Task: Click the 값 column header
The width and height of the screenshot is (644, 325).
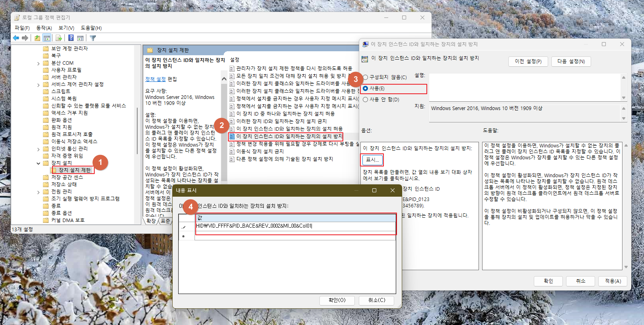Action: coord(295,218)
